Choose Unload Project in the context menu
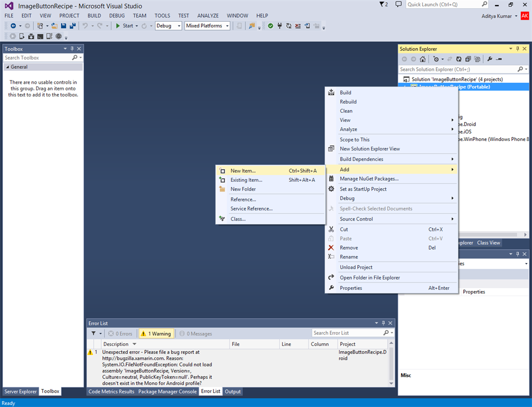 pos(392,267)
